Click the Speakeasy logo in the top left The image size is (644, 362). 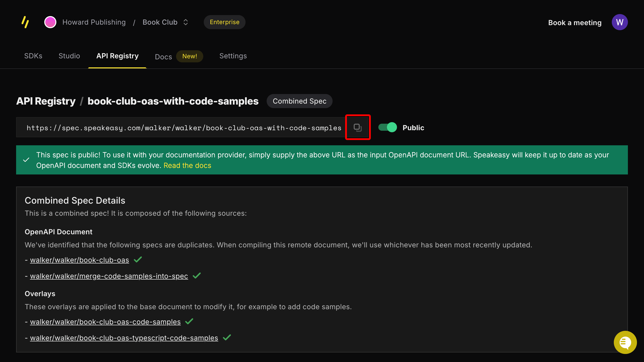click(x=25, y=22)
